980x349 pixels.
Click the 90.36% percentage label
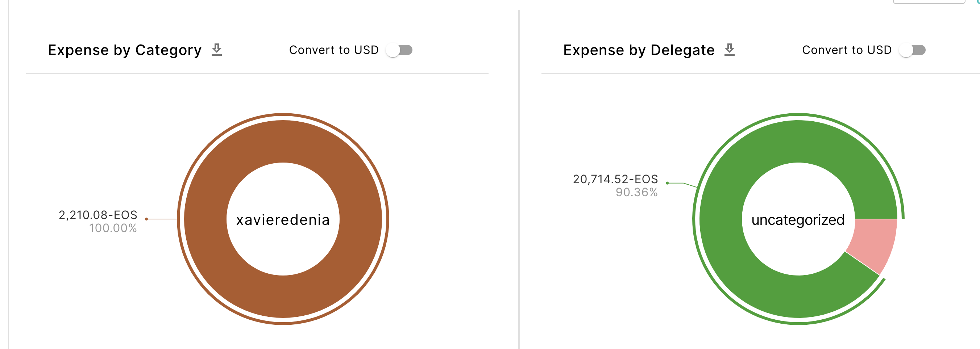pyautogui.click(x=637, y=193)
